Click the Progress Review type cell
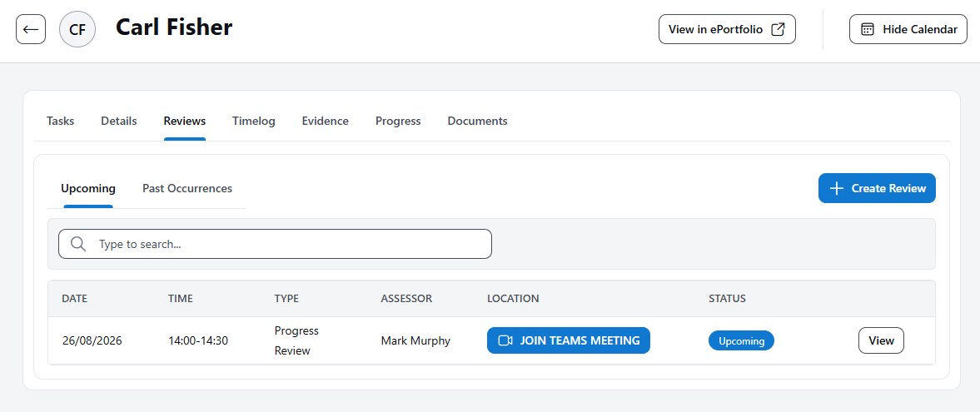Image resolution: width=980 pixels, height=412 pixels. [x=296, y=340]
